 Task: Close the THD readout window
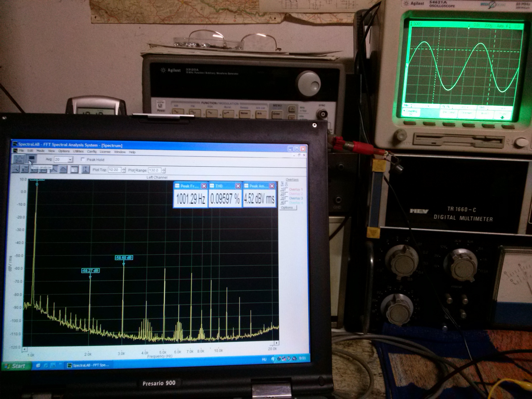pyautogui.click(x=238, y=186)
